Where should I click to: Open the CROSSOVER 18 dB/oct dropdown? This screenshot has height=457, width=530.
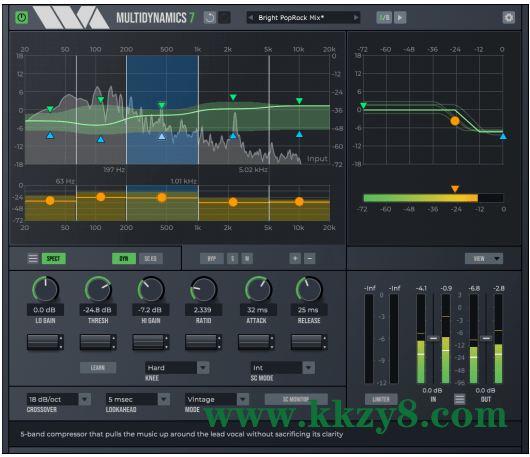click(x=58, y=399)
